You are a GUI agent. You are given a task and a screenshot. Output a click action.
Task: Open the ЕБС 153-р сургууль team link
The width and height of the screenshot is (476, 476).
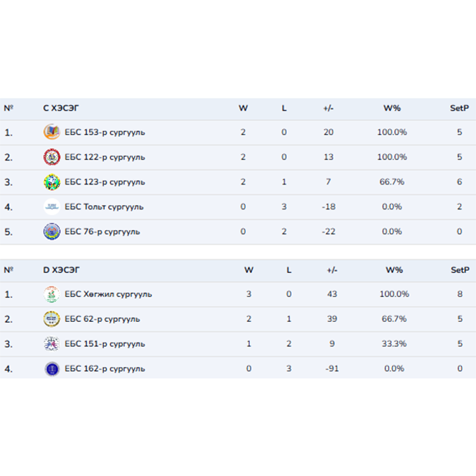click(x=104, y=132)
